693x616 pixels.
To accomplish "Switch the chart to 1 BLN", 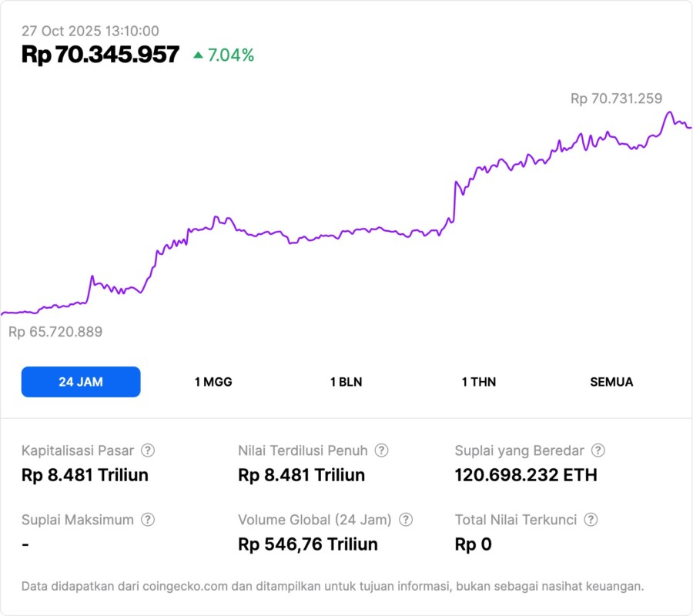I will 346,382.
